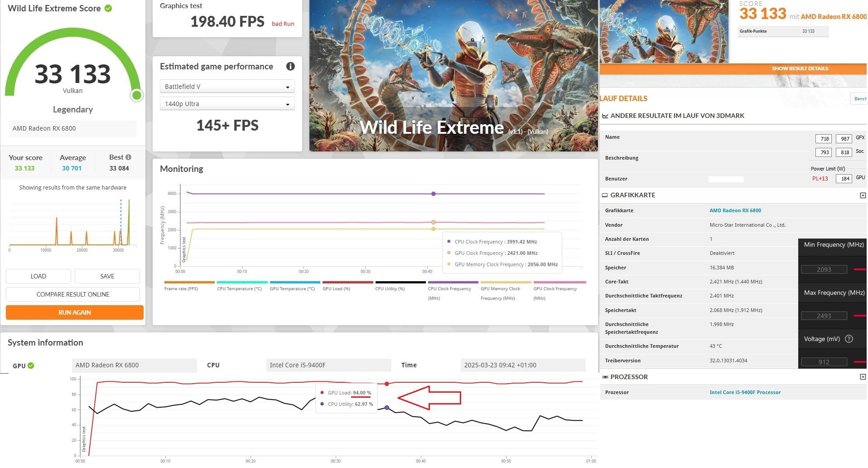Open the 1440p Ultra resolution dropdown
The height and width of the screenshot is (468, 868).
(x=227, y=104)
